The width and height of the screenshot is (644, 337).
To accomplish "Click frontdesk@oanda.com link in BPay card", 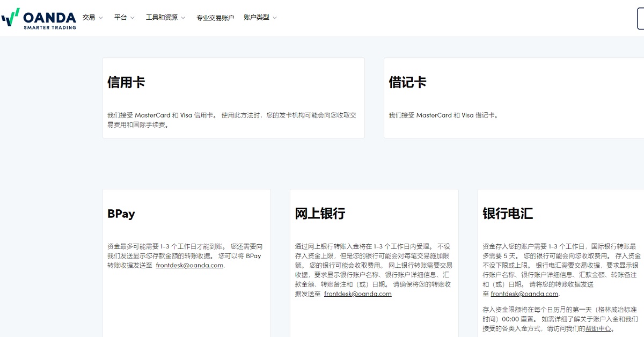I will point(189,265).
